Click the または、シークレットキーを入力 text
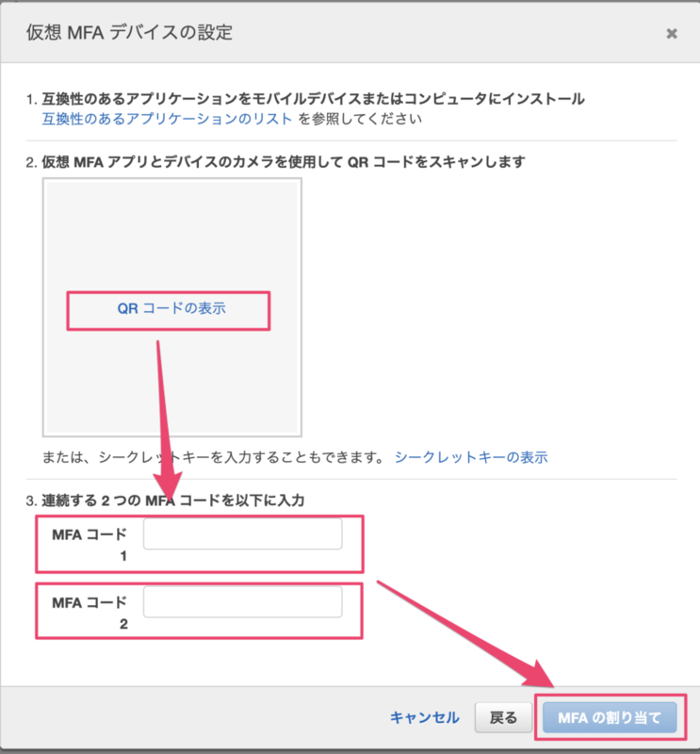Image resolution: width=700 pixels, height=754 pixels. click(x=213, y=457)
